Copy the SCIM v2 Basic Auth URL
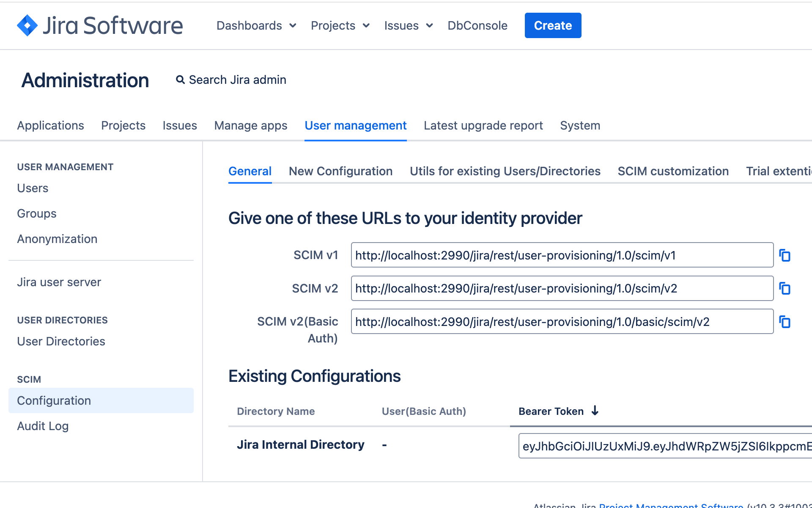 click(x=785, y=322)
